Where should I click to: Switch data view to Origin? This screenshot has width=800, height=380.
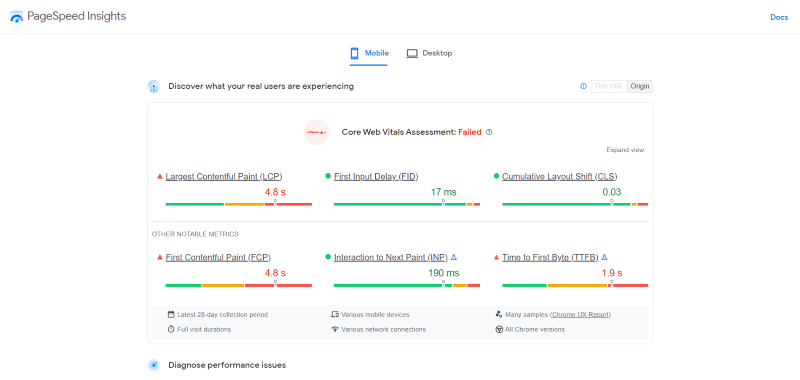tap(640, 86)
